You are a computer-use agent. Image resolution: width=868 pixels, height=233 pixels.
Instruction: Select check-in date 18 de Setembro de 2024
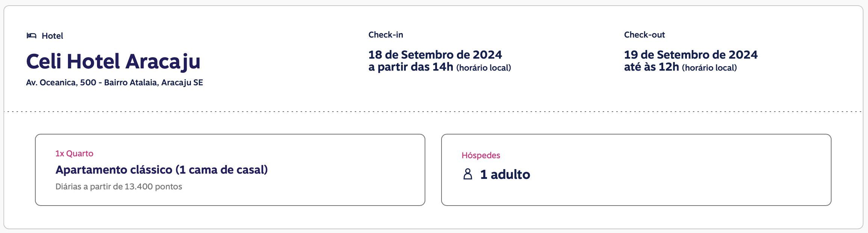(435, 55)
